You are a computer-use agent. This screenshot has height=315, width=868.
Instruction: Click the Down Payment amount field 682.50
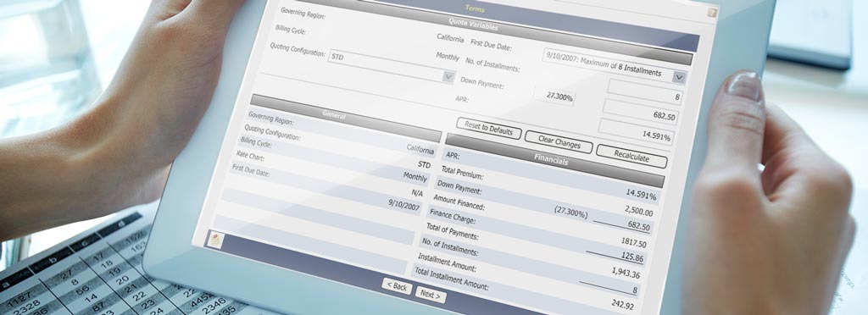641,112
